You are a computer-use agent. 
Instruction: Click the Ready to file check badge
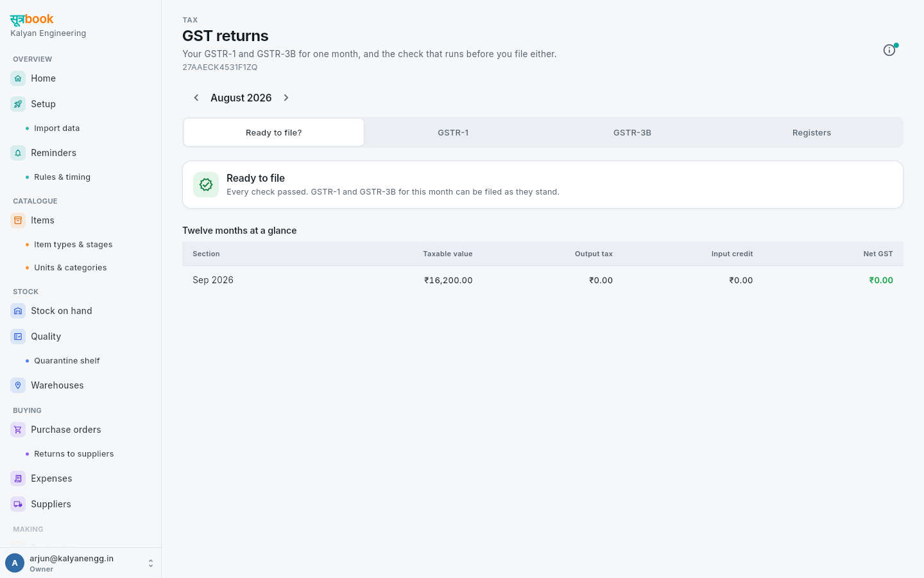coord(206,184)
